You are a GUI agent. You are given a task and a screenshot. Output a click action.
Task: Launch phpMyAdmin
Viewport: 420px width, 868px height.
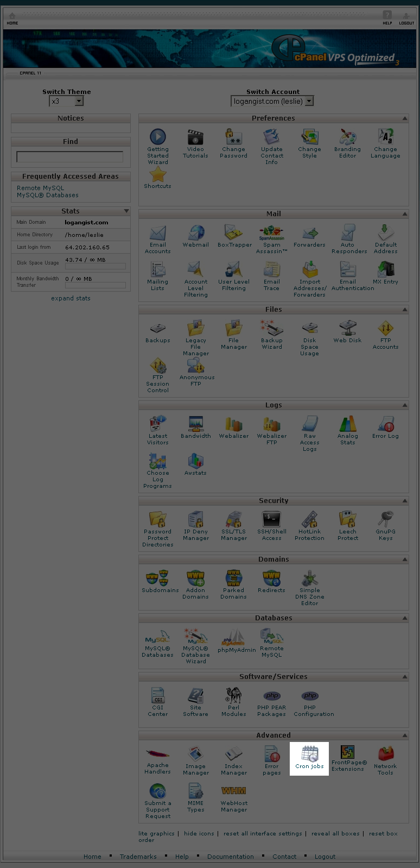point(237,641)
